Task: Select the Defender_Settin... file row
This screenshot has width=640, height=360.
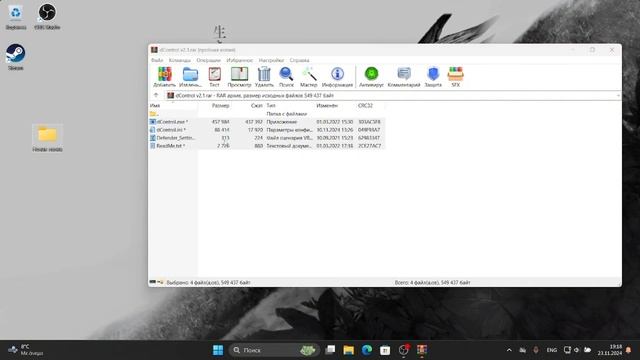Action: tap(267, 138)
